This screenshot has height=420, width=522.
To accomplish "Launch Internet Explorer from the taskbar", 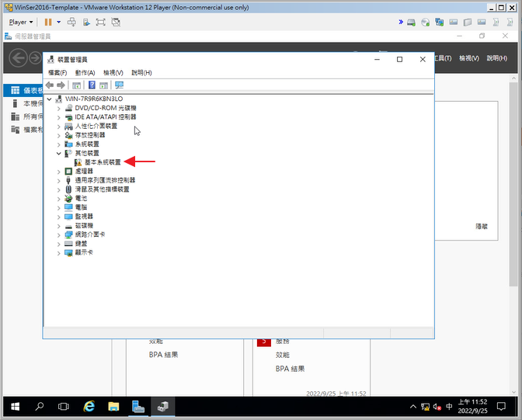I will (x=89, y=406).
